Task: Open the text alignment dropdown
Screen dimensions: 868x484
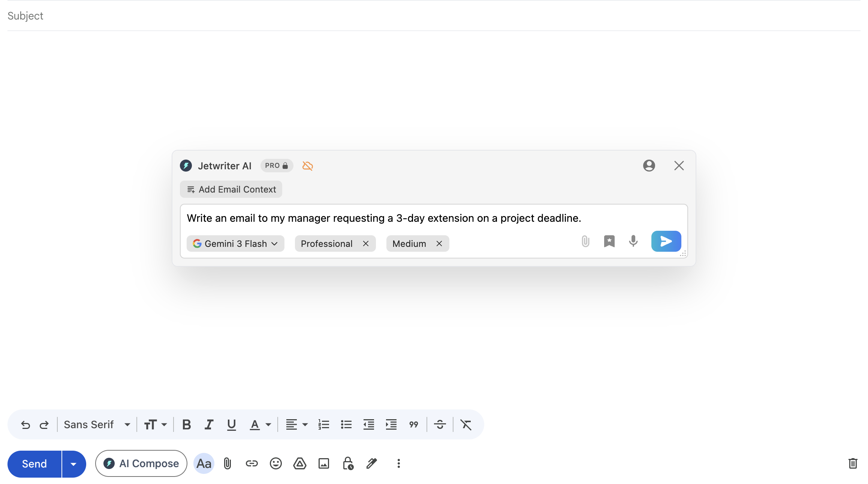Action: tap(297, 425)
